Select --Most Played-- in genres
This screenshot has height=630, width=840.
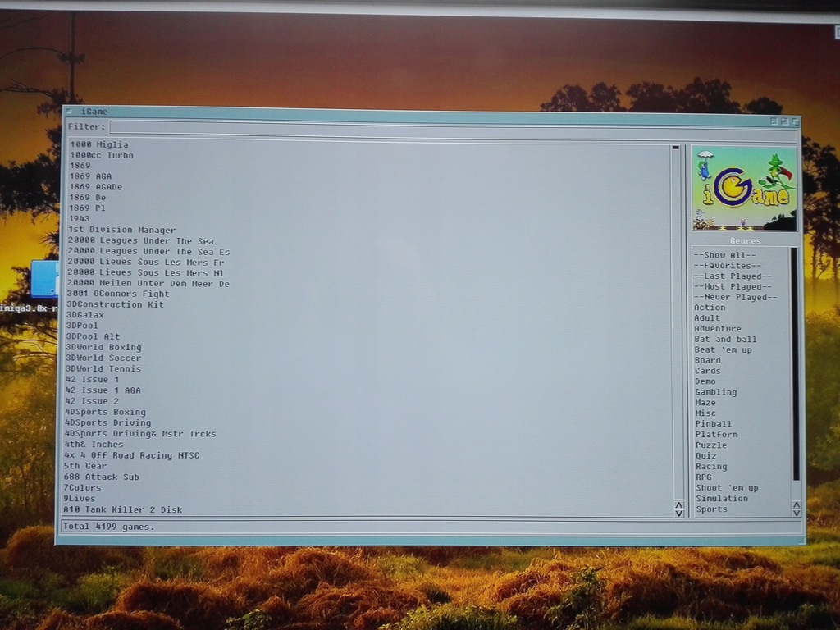click(x=733, y=286)
